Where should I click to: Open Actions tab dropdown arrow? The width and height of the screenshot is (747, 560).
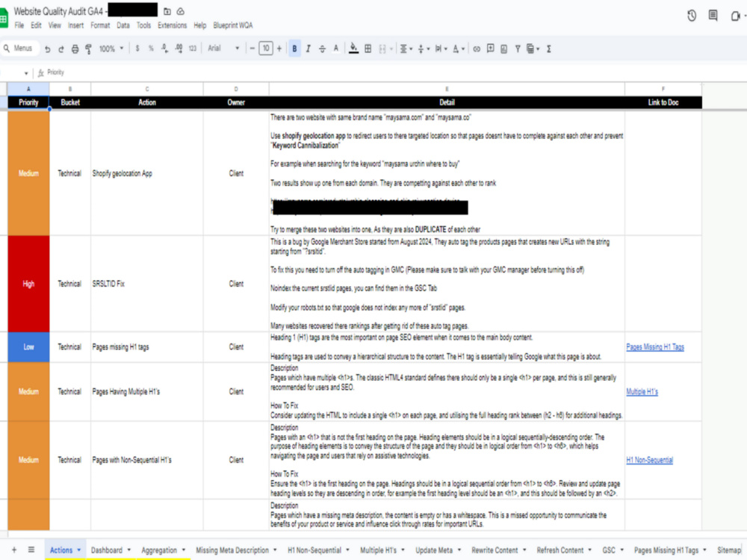point(78,550)
